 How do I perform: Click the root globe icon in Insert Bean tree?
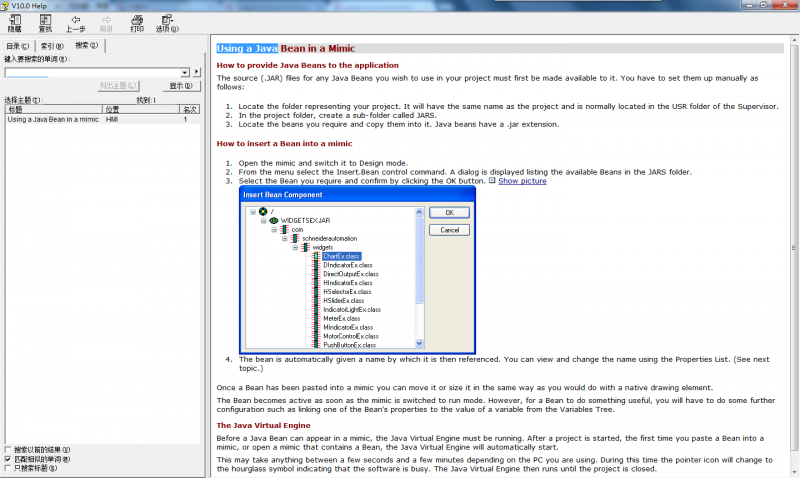point(263,211)
